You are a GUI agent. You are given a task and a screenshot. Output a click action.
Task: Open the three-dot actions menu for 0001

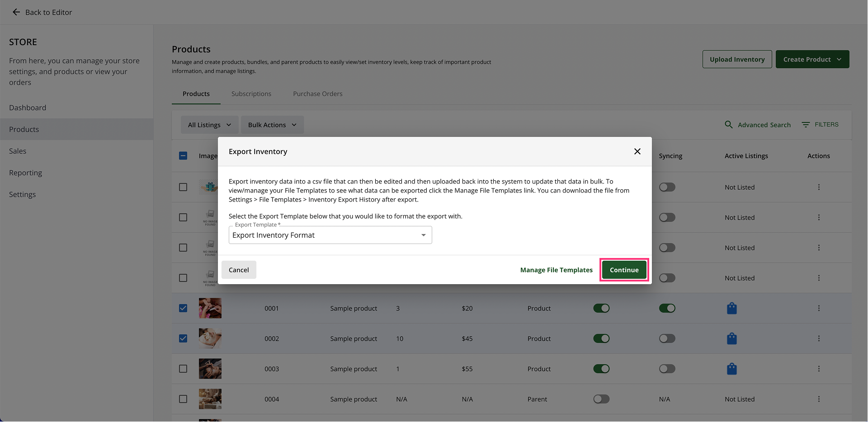click(x=819, y=308)
